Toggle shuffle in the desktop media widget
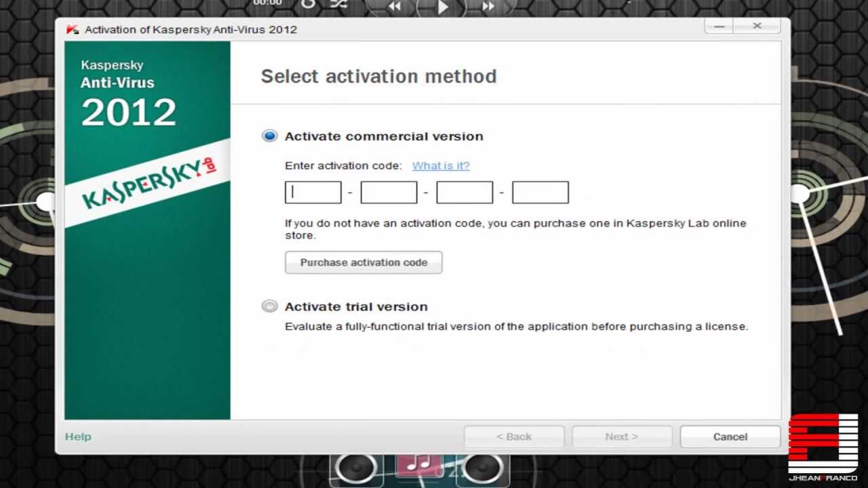The width and height of the screenshot is (868, 488). click(338, 4)
